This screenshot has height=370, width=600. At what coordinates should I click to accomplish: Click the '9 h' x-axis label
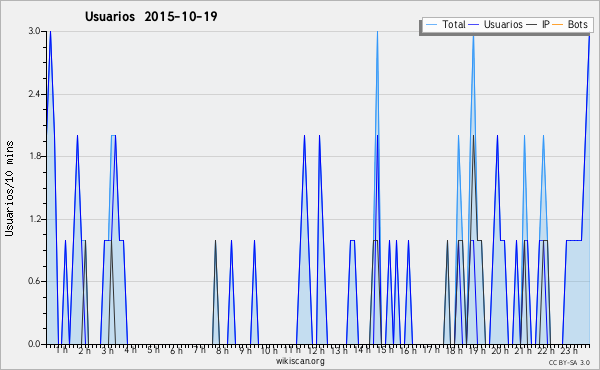point(245,350)
